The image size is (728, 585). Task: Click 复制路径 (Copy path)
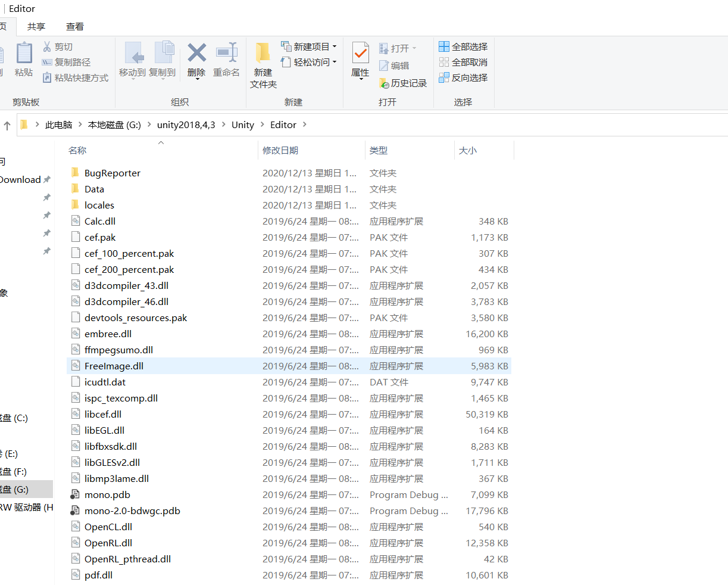click(x=61, y=61)
